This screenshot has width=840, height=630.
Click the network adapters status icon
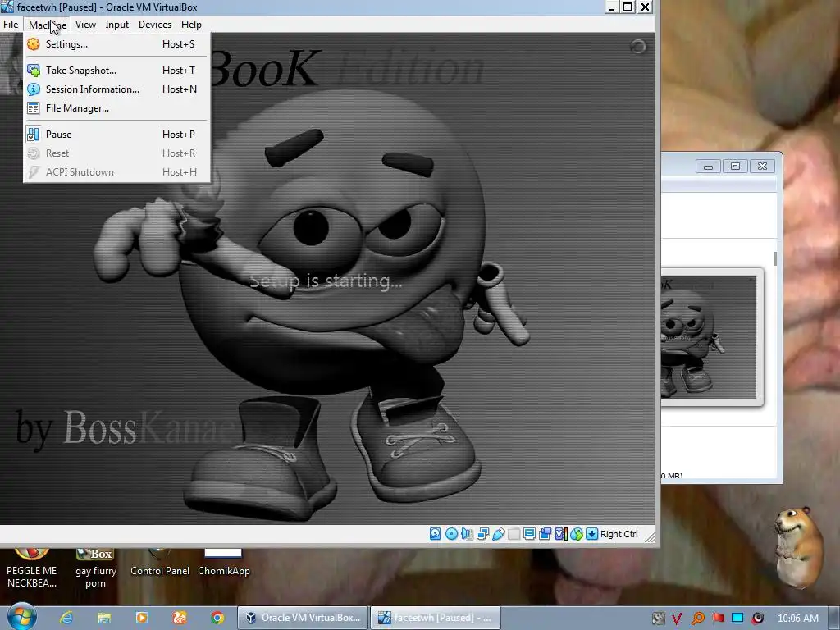coord(482,533)
